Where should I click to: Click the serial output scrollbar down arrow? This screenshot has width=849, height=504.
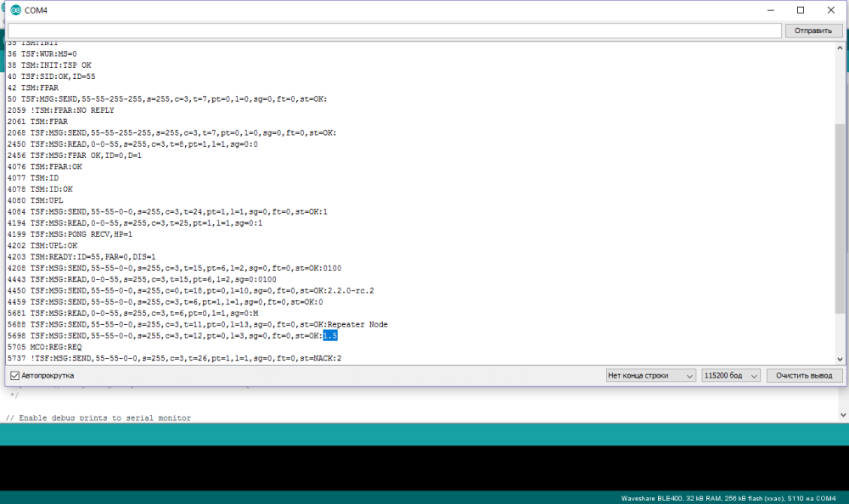(x=841, y=357)
